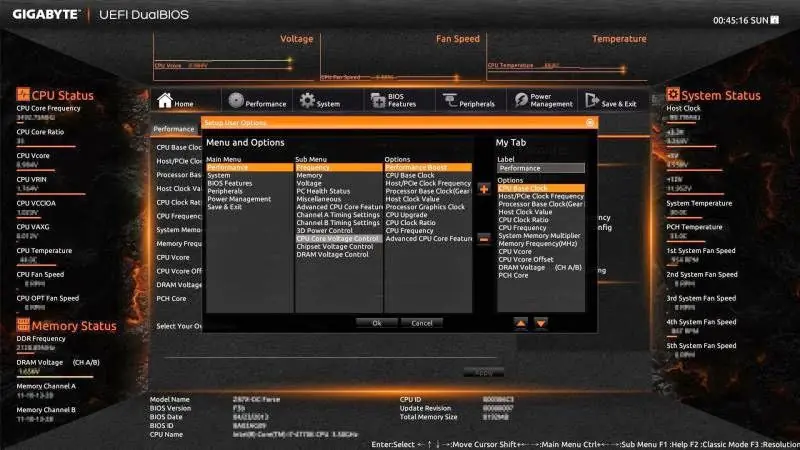800x450 pixels.
Task: Open the Save & Exit icon
Action: (592, 100)
